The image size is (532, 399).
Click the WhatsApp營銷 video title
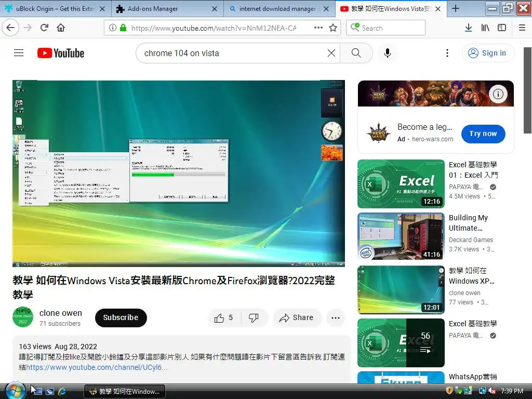(x=473, y=377)
